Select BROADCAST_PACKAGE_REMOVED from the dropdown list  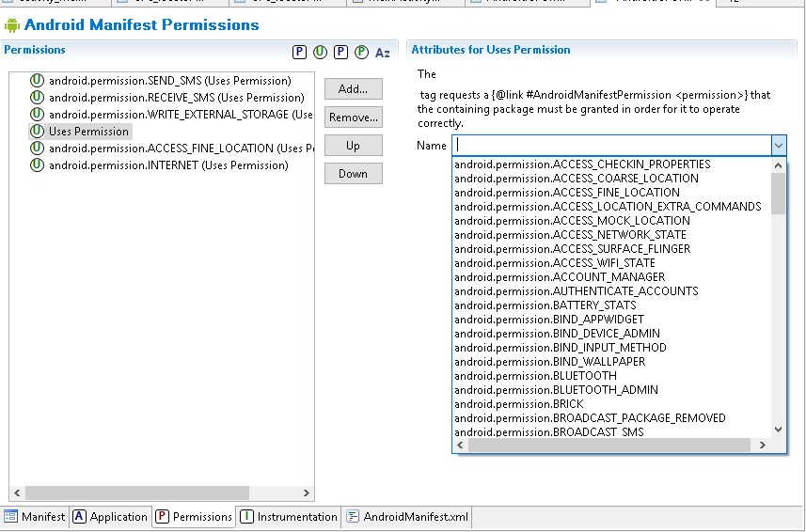click(590, 418)
